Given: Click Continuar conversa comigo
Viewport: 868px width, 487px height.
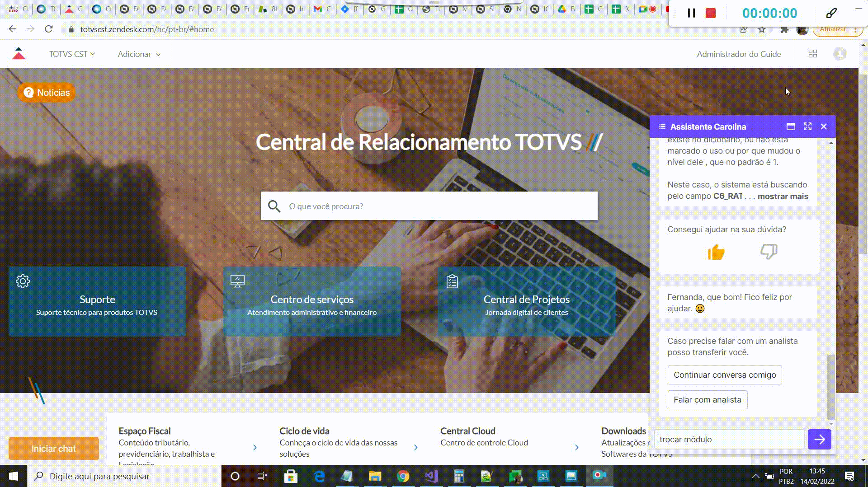Looking at the screenshot, I should [x=725, y=375].
